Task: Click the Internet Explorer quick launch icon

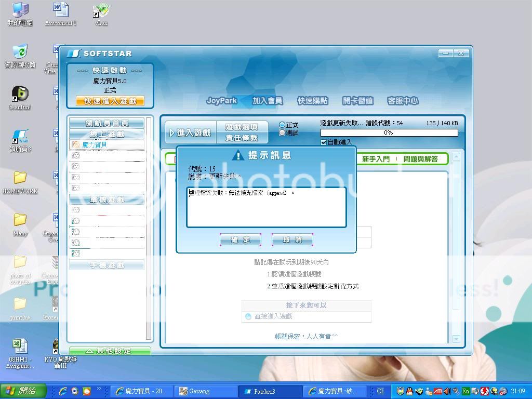Action: tap(63, 391)
